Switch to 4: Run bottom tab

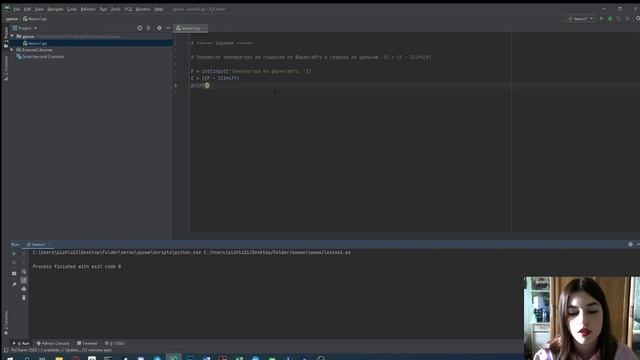coord(21,343)
